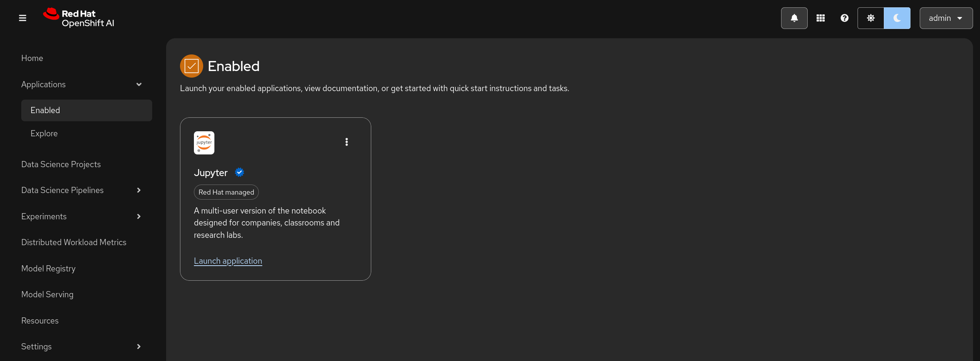Click the Jupyter card title
Image resolution: width=980 pixels, height=361 pixels.
(x=211, y=173)
